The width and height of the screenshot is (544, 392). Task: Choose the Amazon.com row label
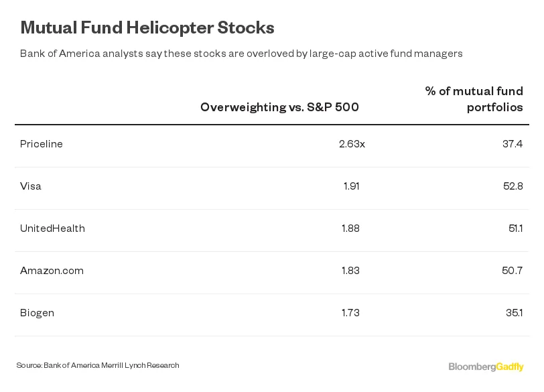click(x=52, y=271)
